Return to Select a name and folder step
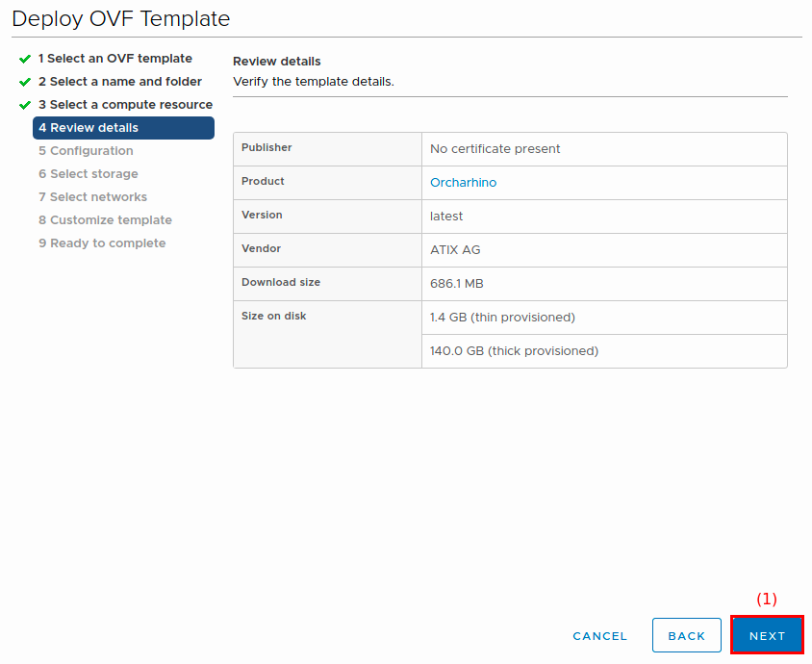This screenshot has height=664, width=812. point(119,82)
